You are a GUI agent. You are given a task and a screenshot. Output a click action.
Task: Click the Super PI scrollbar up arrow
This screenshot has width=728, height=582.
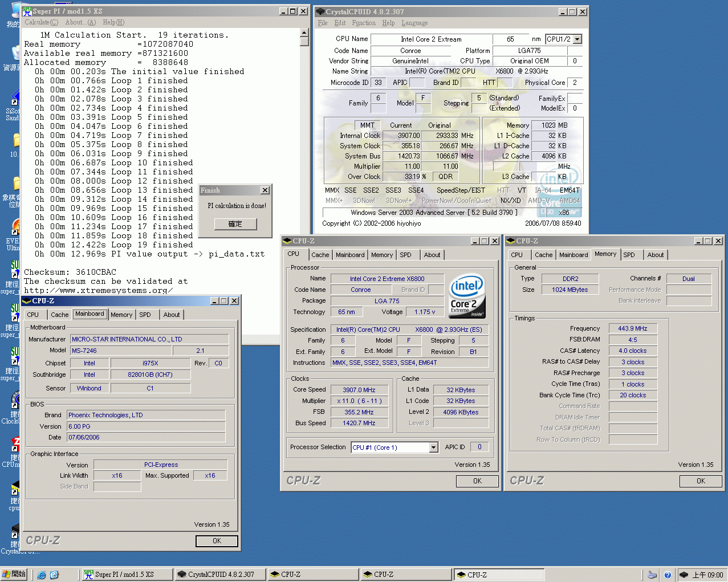(x=304, y=33)
